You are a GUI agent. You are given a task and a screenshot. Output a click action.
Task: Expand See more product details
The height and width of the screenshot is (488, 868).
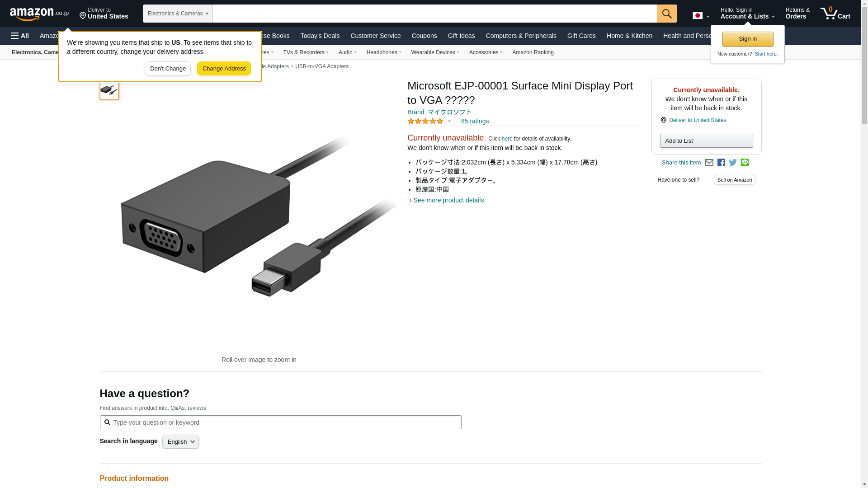point(448,200)
